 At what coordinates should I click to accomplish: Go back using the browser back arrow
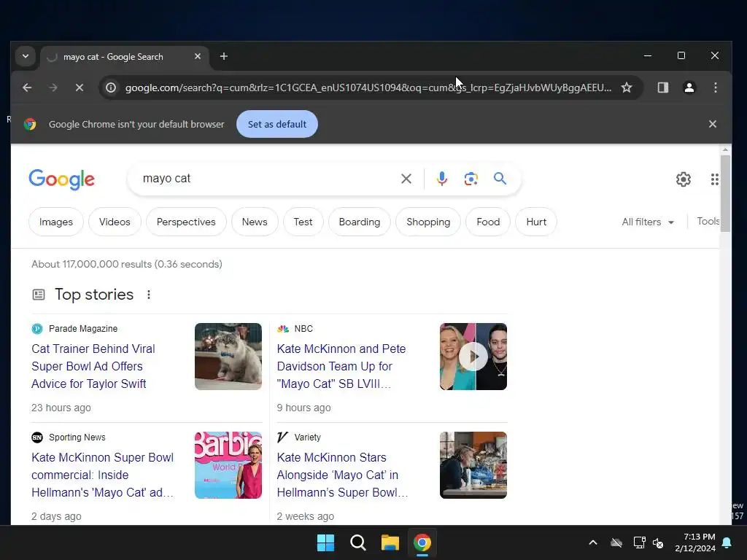coord(27,87)
